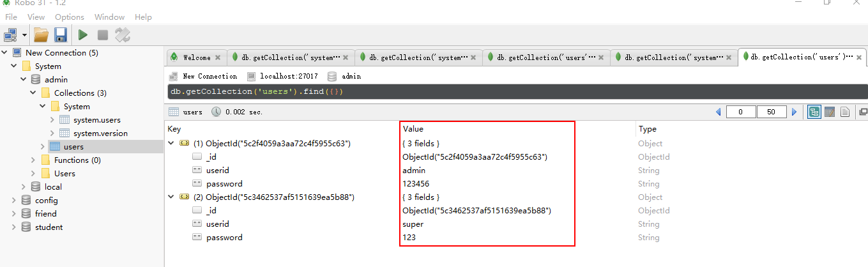
Task: Expand the system.users collection
Action: click(x=52, y=119)
